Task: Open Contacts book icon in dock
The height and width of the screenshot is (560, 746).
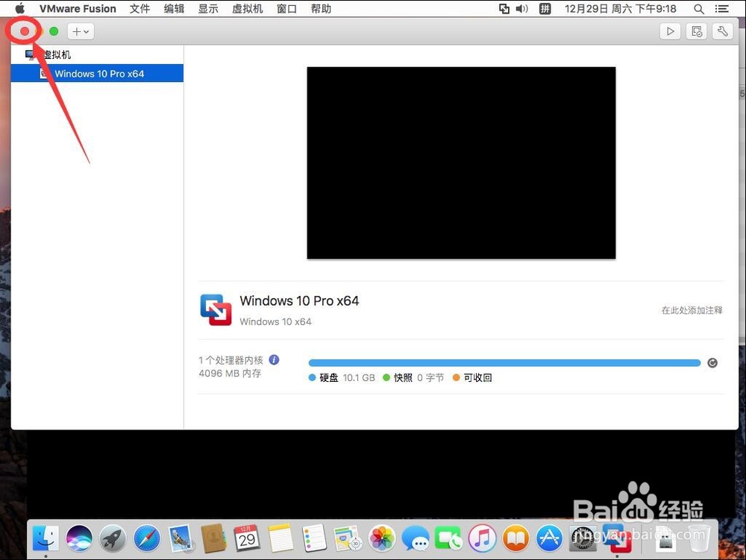Action: (x=213, y=538)
